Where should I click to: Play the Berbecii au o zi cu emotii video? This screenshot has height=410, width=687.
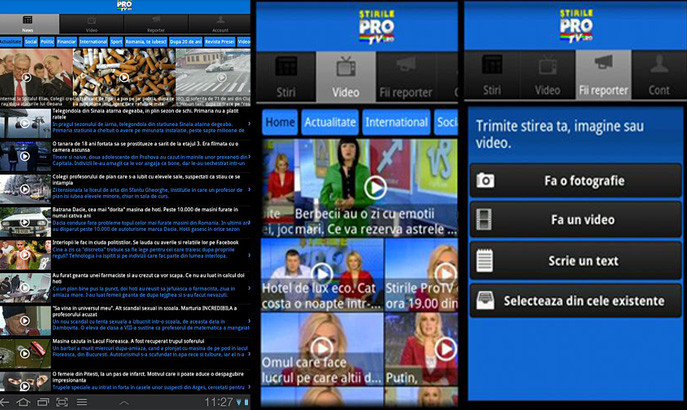click(x=375, y=186)
